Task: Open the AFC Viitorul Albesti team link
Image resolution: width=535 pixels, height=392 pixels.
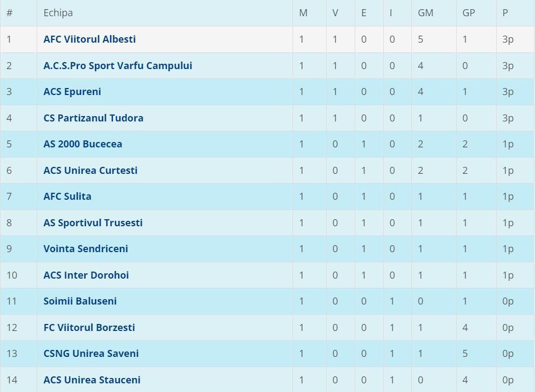Action: pos(90,39)
